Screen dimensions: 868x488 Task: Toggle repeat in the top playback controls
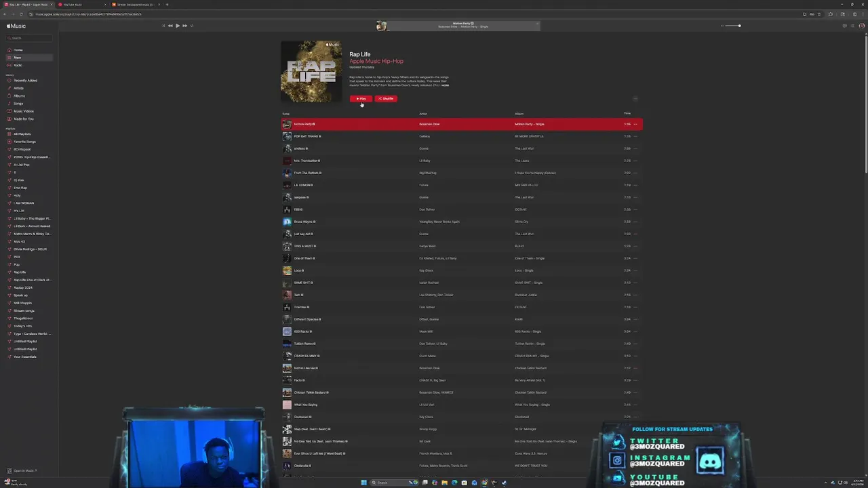(192, 26)
